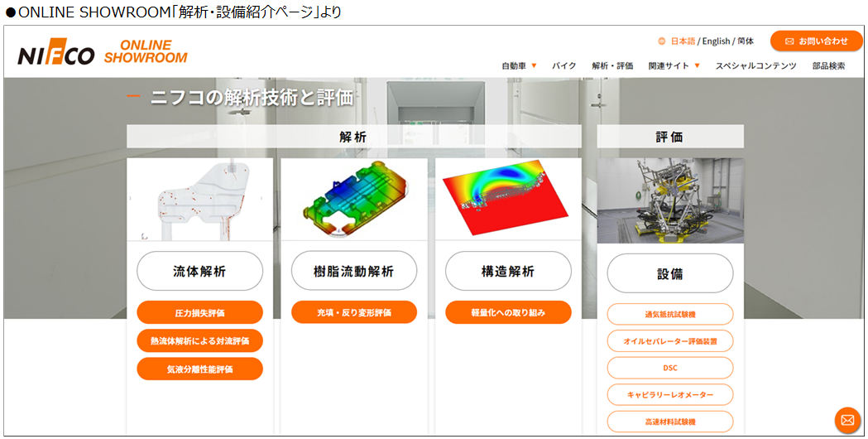Switch language to 简体
Screen dimensions: 868x439
click(746, 41)
